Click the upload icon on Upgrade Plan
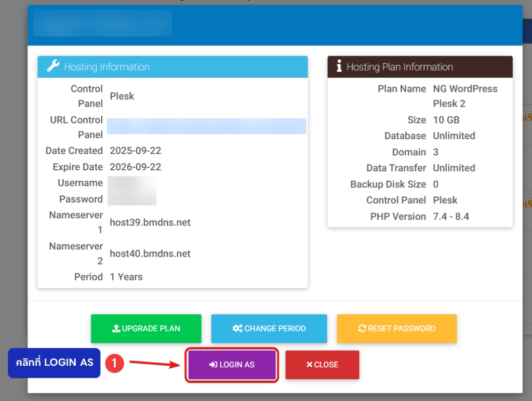The image size is (532, 401). pos(116,328)
